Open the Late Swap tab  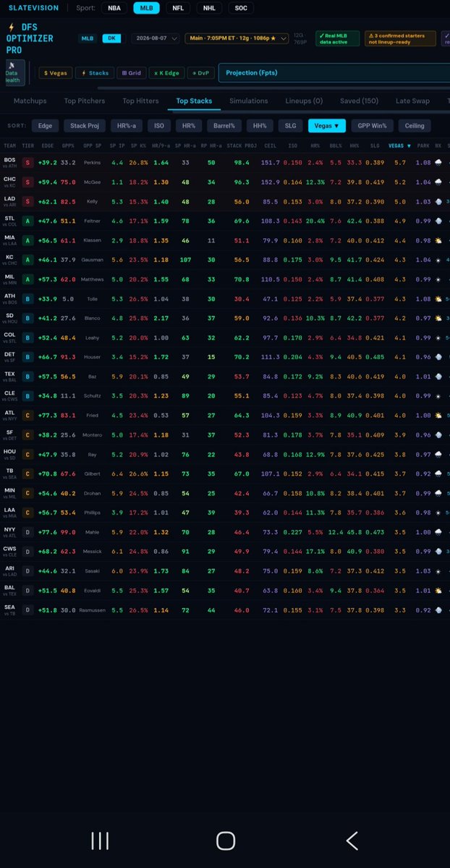[412, 101]
